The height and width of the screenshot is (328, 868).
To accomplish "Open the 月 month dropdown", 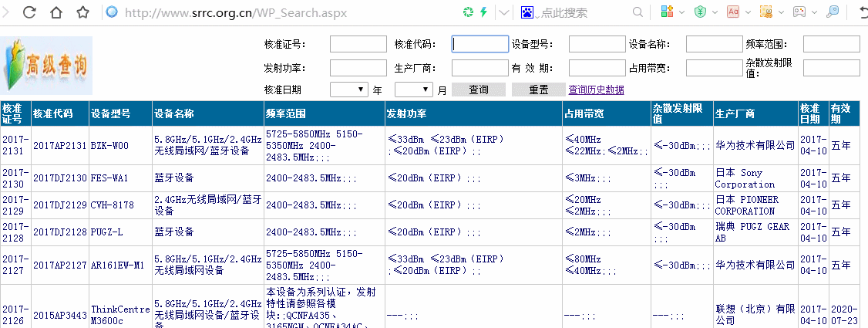I will (x=413, y=90).
